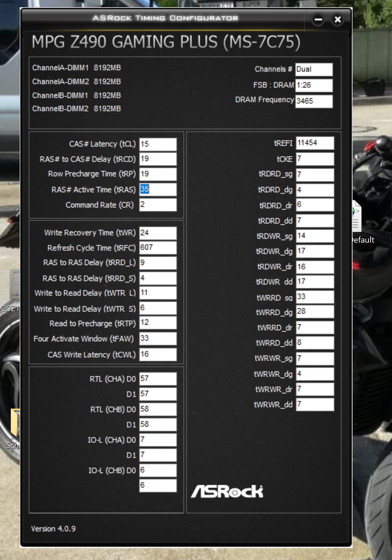This screenshot has width=392, height=560.
Task: Select the tWRRD_dr field
Action: (x=315, y=328)
